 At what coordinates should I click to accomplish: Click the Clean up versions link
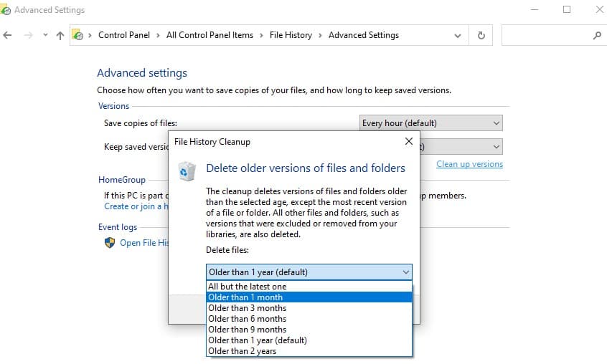tap(469, 164)
